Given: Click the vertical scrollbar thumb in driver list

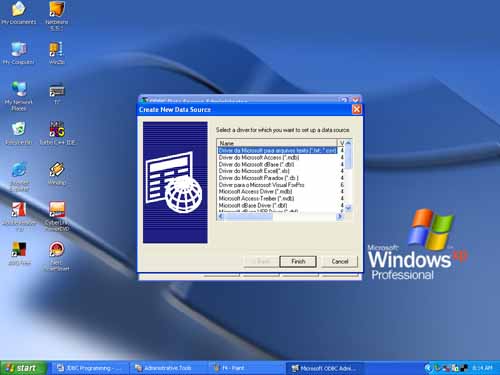Looking at the screenshot, I should [x=348, y=158].
